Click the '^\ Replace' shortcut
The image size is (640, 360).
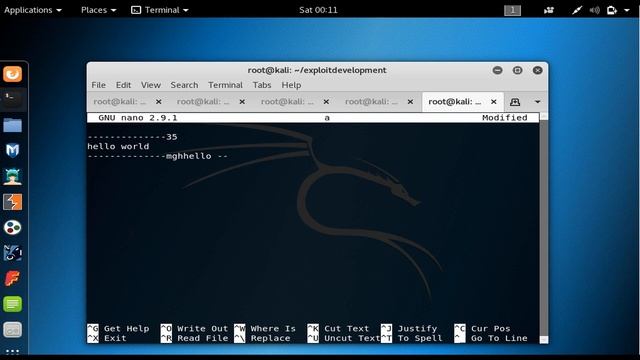[262, 338]
